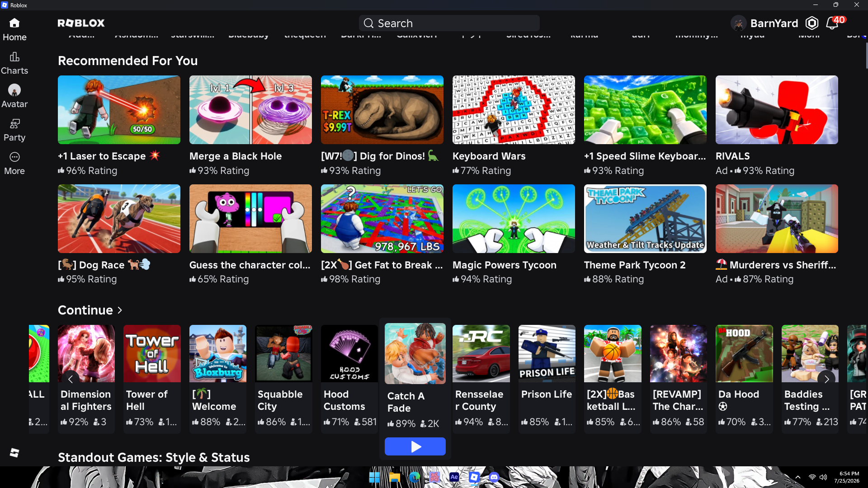The width and height of the screenshot is (868, 488).
Task: Go to Home in the sidebar
Action: coord(14,29)
